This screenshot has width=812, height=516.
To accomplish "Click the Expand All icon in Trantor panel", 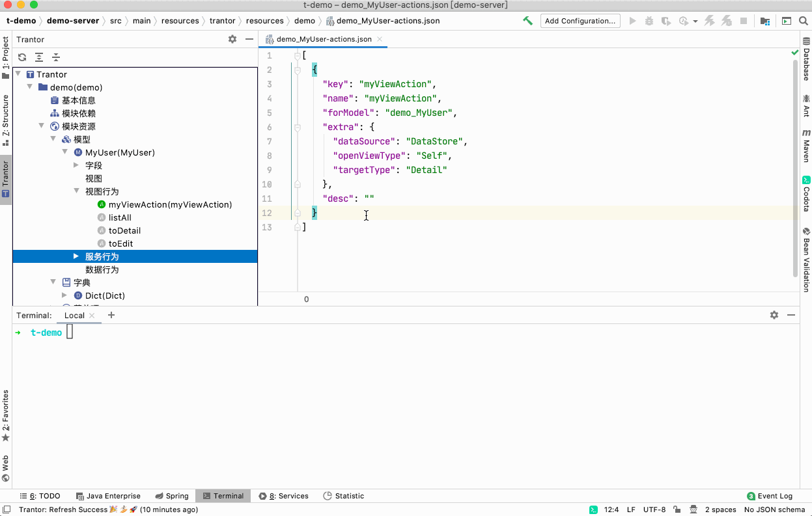I will coord(39,57).
